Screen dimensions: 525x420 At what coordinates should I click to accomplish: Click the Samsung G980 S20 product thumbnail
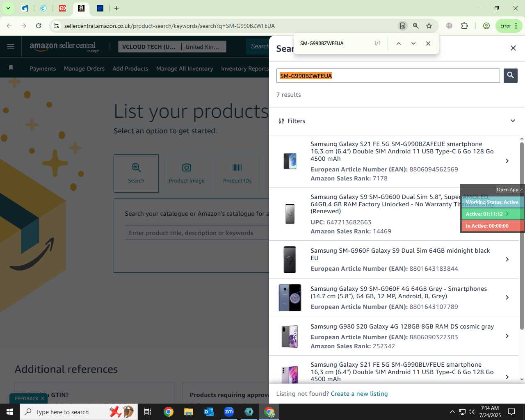point(290,336)
